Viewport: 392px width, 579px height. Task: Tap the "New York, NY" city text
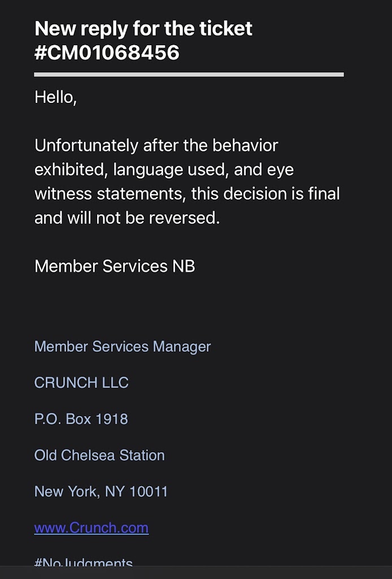tap(79, 491)
